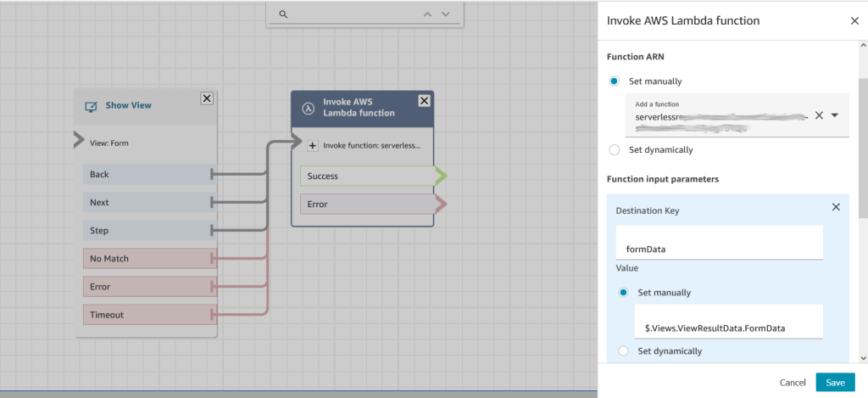Select Function ARN Set dynamically radio
Screen dimensions: 868x398
[614, 149]
